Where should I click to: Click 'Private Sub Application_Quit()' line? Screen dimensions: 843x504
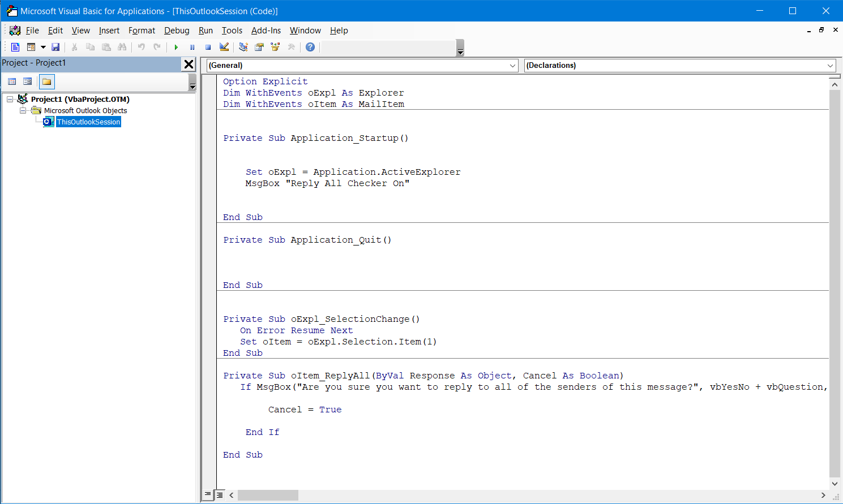307,240
